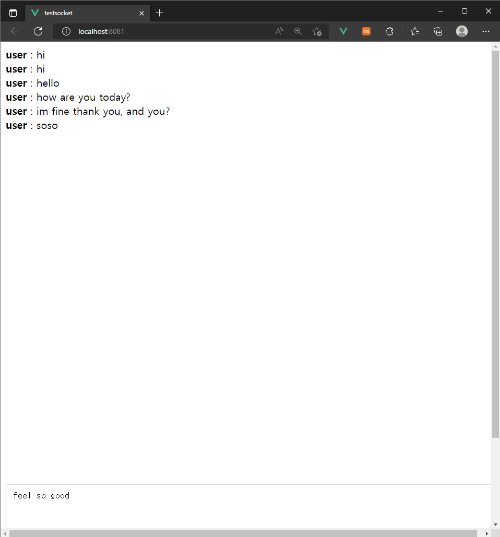
Task: Activate Read aloud icon
Action: [279, 32]
